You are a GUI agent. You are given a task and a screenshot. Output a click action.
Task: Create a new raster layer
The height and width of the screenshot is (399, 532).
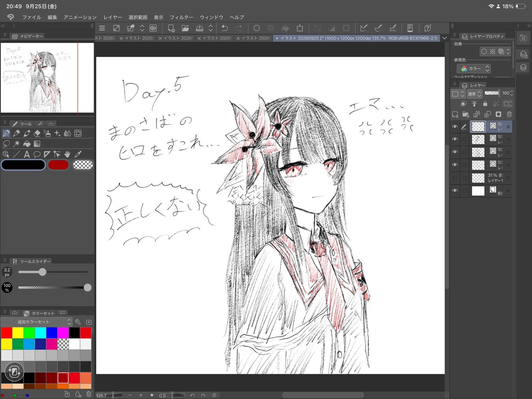pyautogui.click(x=455, y=115)
